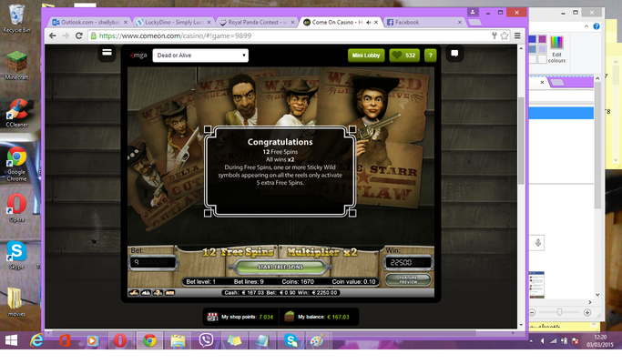Click the Paint zoom slider handle
Screen dimensions: 622x364
point(559,312)
